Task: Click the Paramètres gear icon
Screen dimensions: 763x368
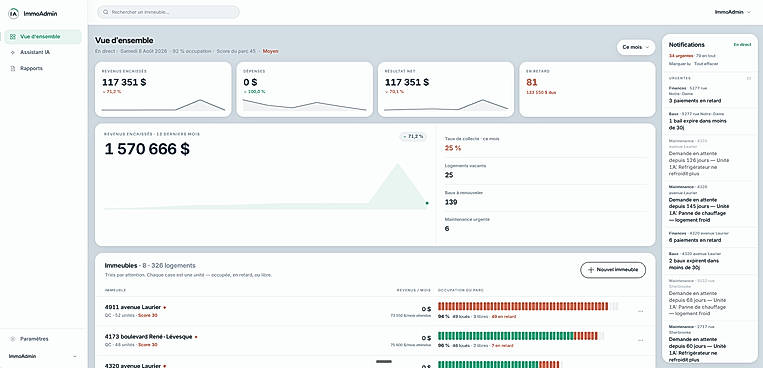Action: click(13, 339)
